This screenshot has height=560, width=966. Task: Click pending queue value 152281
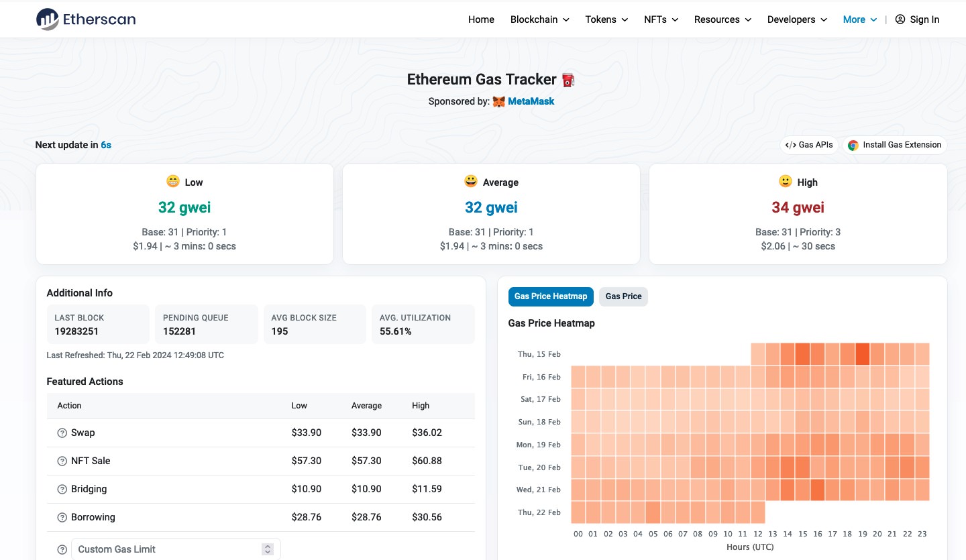click(x=179, y=331)
